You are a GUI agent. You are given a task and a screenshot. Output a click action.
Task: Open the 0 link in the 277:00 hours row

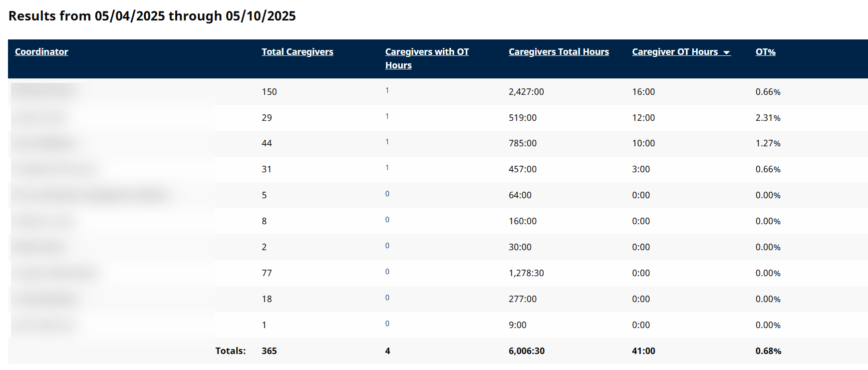387,298
